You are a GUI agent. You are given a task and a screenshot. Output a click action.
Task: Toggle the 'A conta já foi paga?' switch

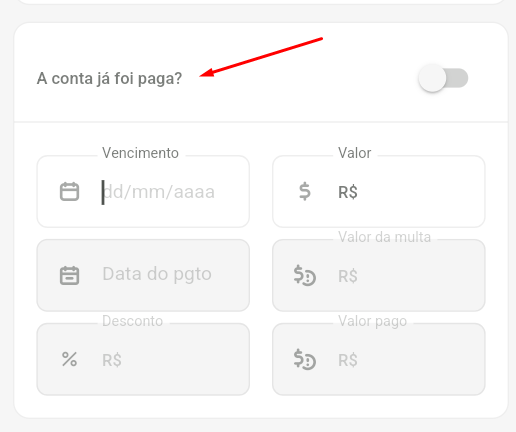coord(443,78)
